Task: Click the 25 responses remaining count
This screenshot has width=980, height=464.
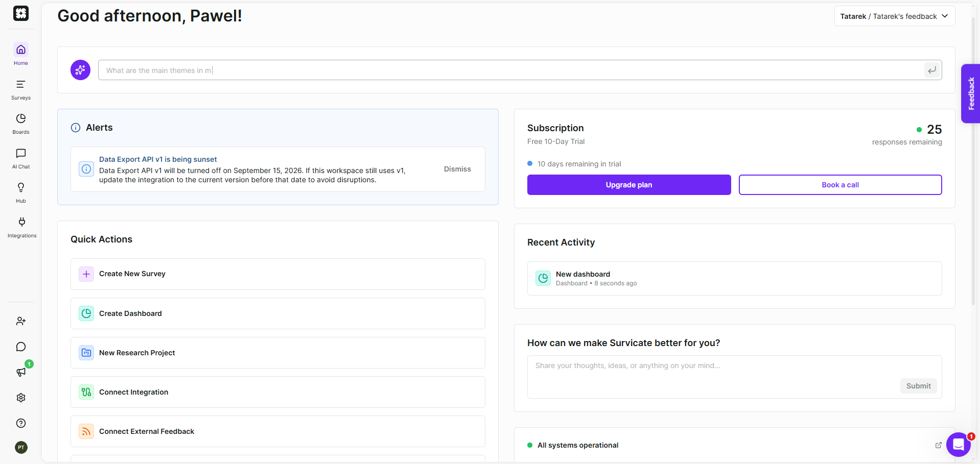Action: pyautogui.click(x=935, y=130)
